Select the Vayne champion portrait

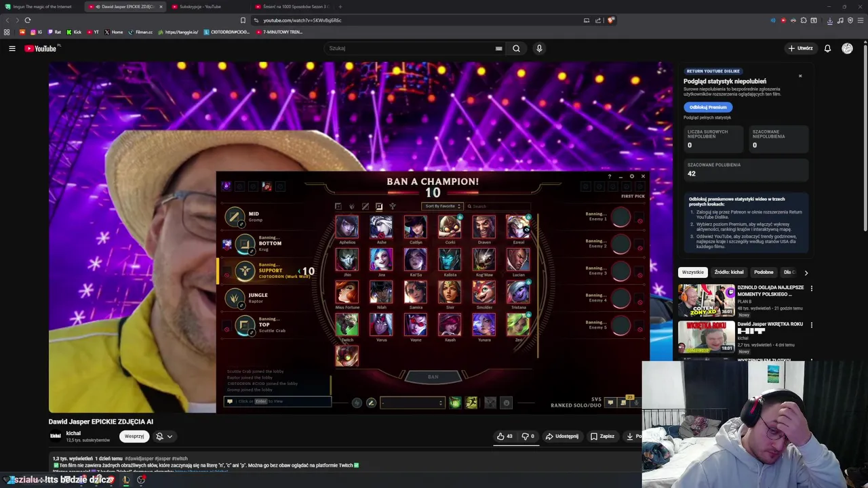416,325
